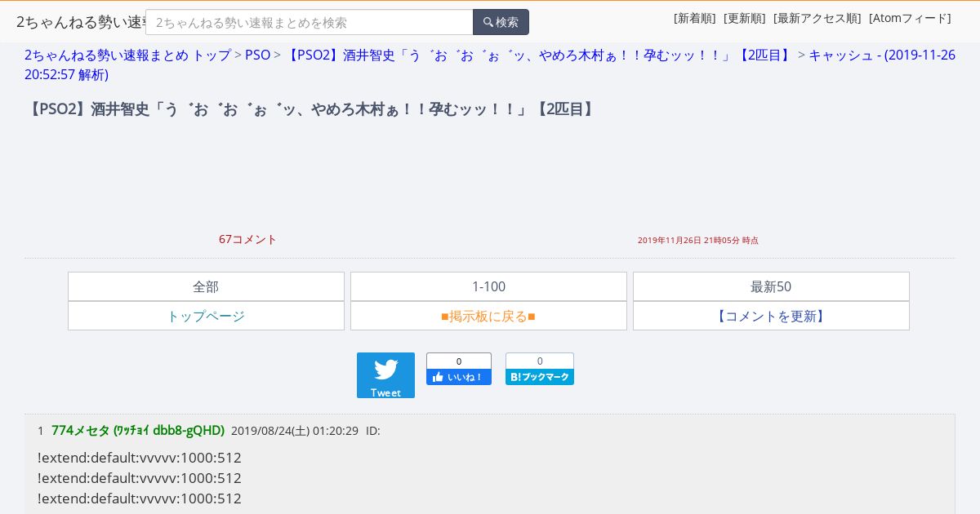980x514 pixels.
Task: Click the first !extend:default:vvvvv:1000:512 line
Action: 140,458
